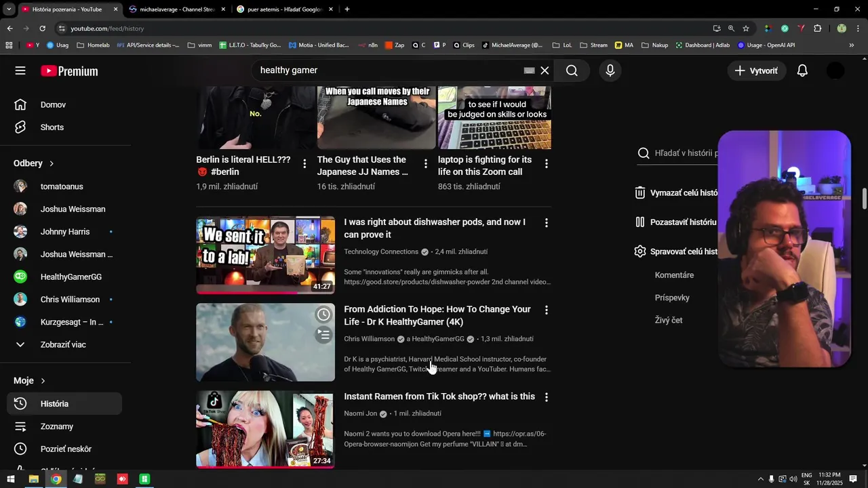Go to YouTube Premium home logo
This screenshot has width=868, height=488.
[x=69, y=71]
